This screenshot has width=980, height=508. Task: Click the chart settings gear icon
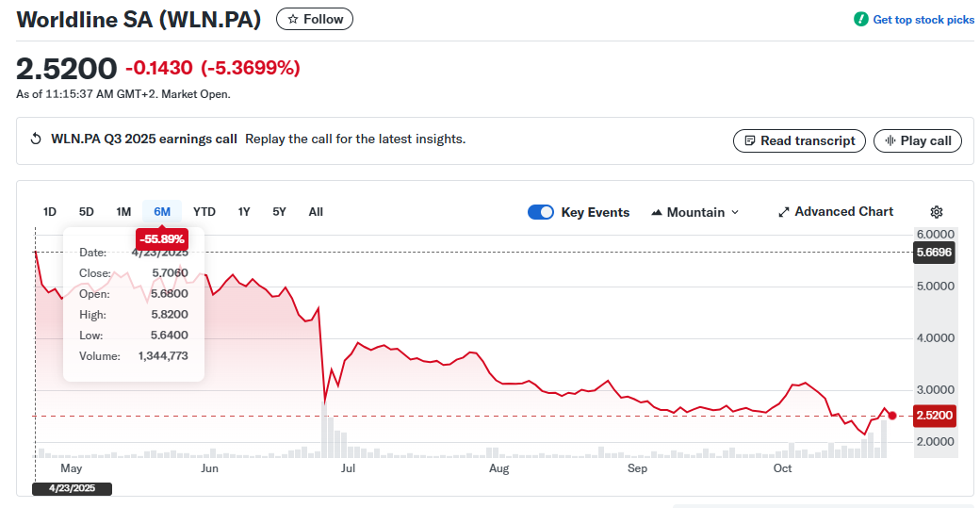(936, 212)
